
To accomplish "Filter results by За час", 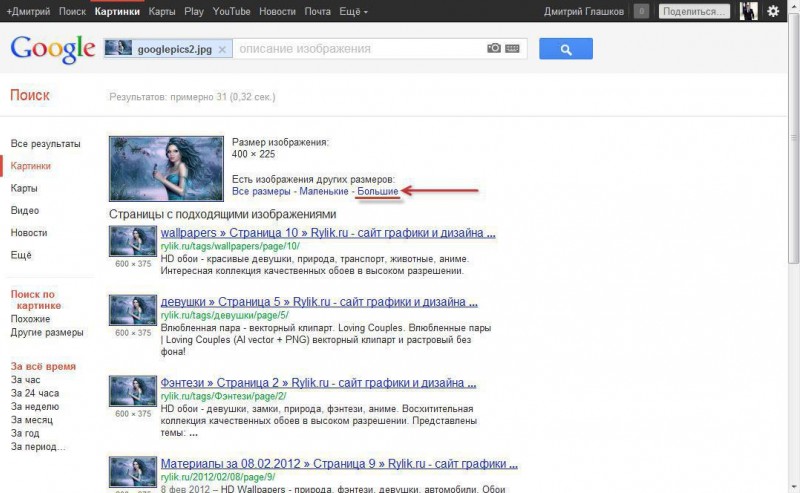I will pos(26,380).
